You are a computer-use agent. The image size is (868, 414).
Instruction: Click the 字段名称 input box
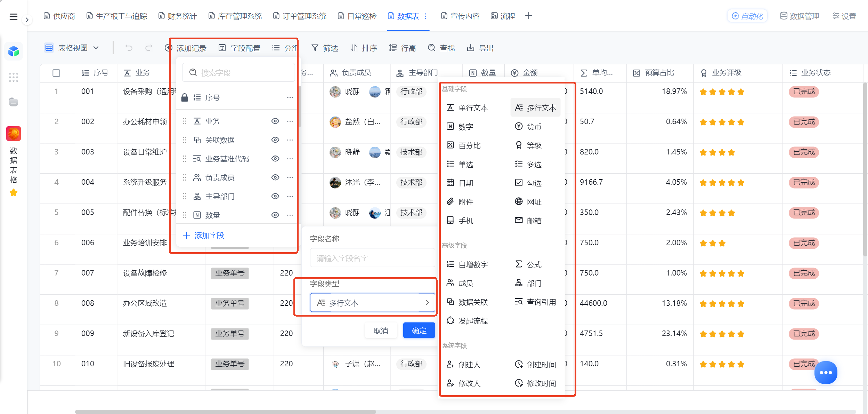click(x=372, y=258)
